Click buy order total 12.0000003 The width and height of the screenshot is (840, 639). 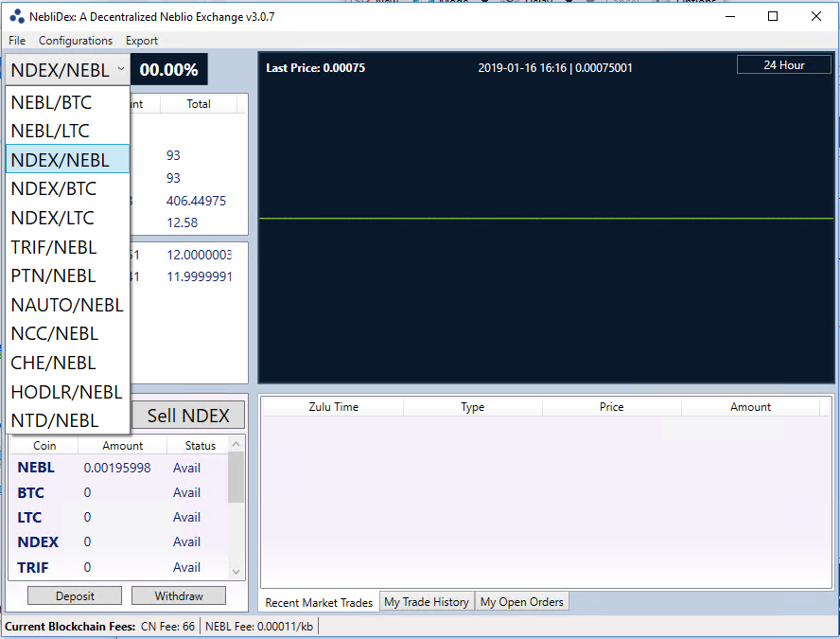(200, 255)
